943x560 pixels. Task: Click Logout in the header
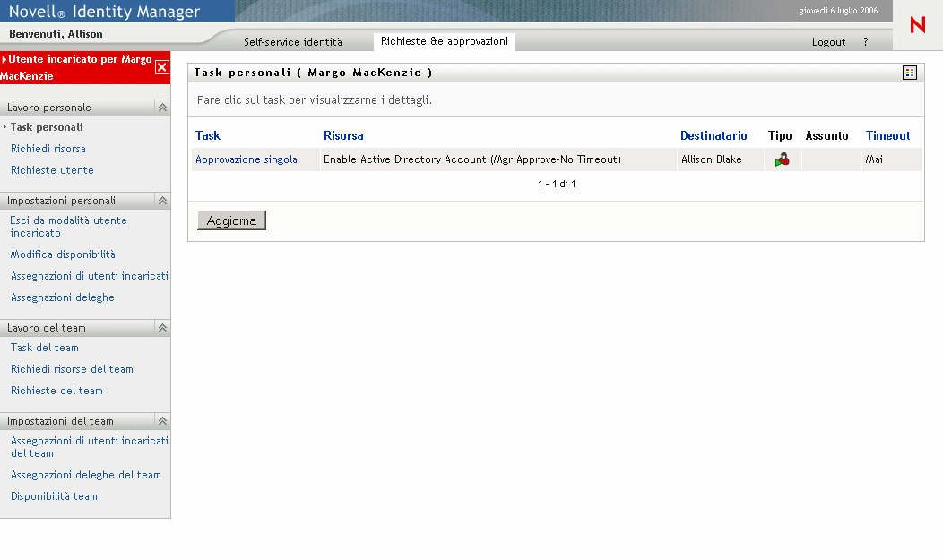click(x=828, y=42)
